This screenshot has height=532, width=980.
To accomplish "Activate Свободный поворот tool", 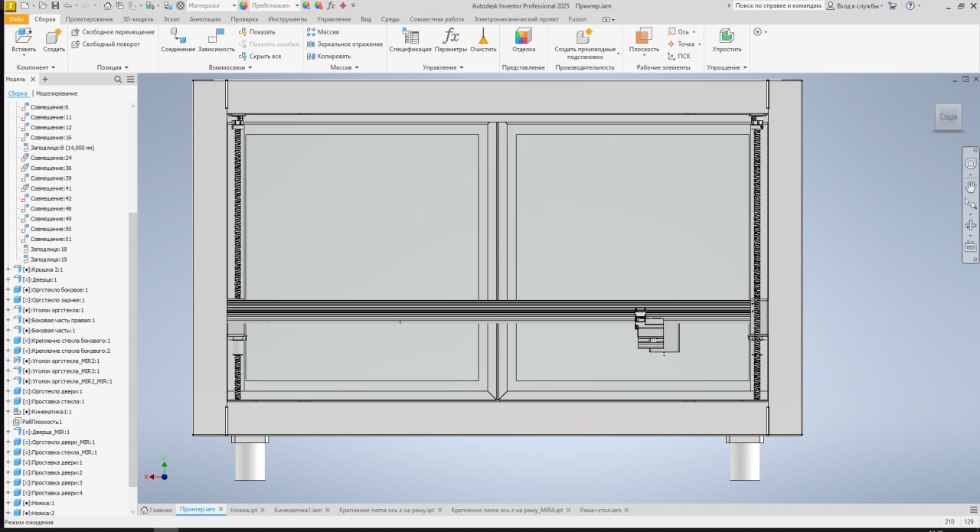I will (x=106, y=44).
